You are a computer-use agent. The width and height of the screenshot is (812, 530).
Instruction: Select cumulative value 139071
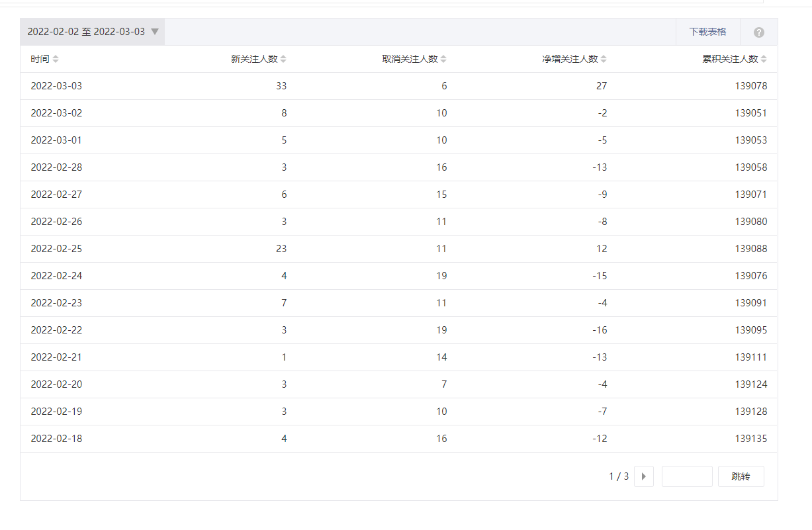coord(751,195)
